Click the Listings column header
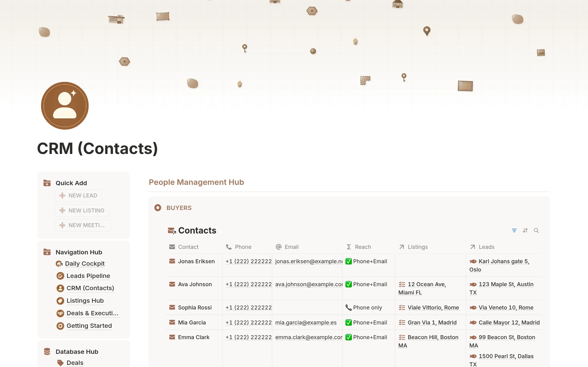 click(x=413, y=247)
